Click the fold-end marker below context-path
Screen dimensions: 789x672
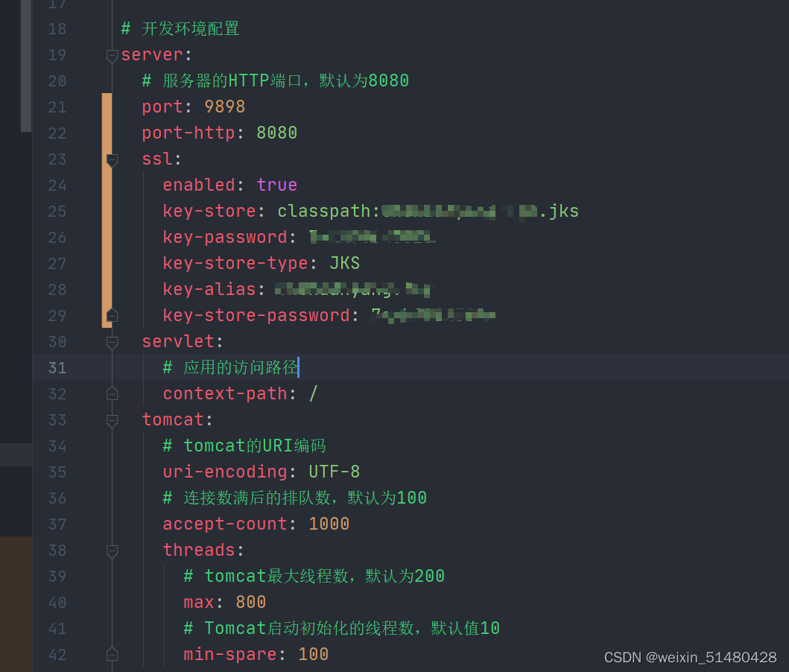point(111,393)
